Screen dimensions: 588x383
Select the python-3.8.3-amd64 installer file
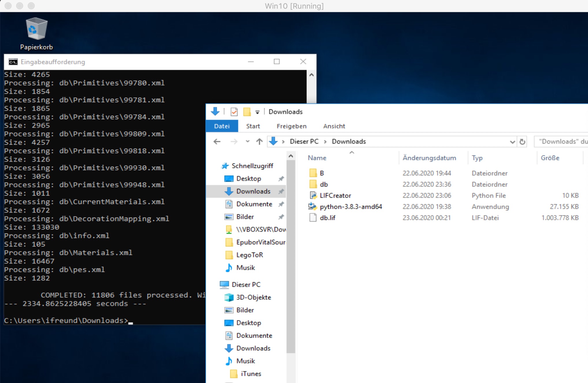[x=351, y=207]
